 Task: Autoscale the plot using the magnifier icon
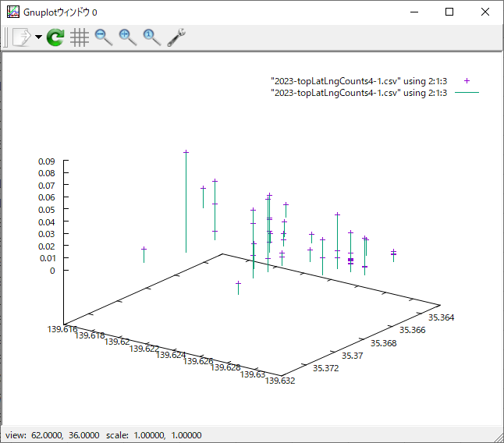click(151, 37)
